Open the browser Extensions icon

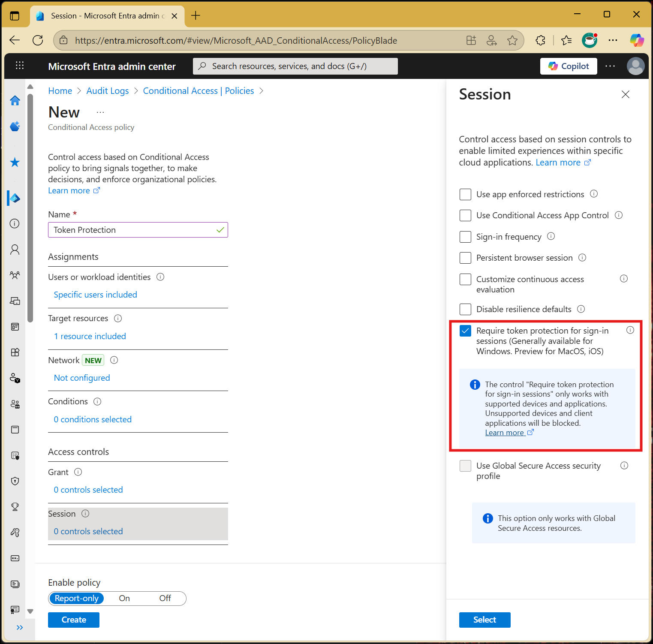(540, 40)
